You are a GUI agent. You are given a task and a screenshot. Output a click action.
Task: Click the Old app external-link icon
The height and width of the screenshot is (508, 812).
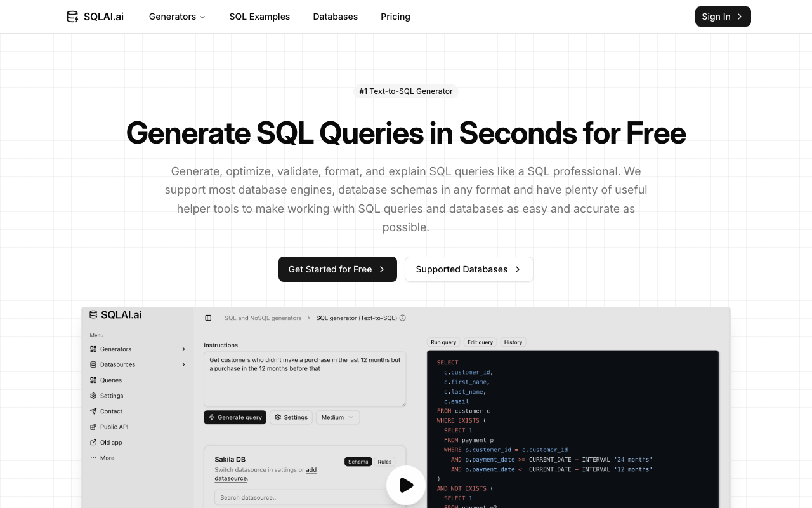[x=93, y=443]
